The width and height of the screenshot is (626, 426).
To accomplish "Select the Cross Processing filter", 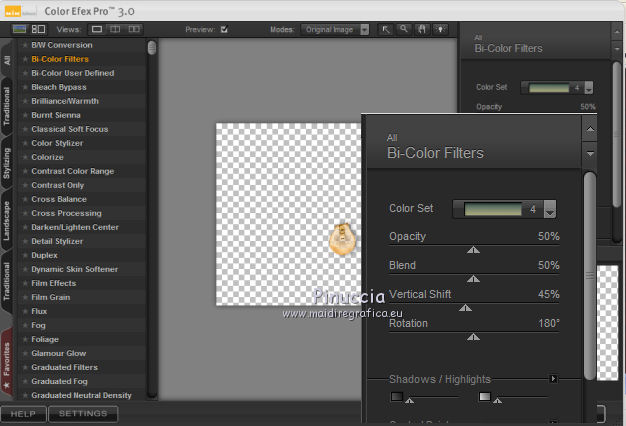I will click(x=66, y=213).
